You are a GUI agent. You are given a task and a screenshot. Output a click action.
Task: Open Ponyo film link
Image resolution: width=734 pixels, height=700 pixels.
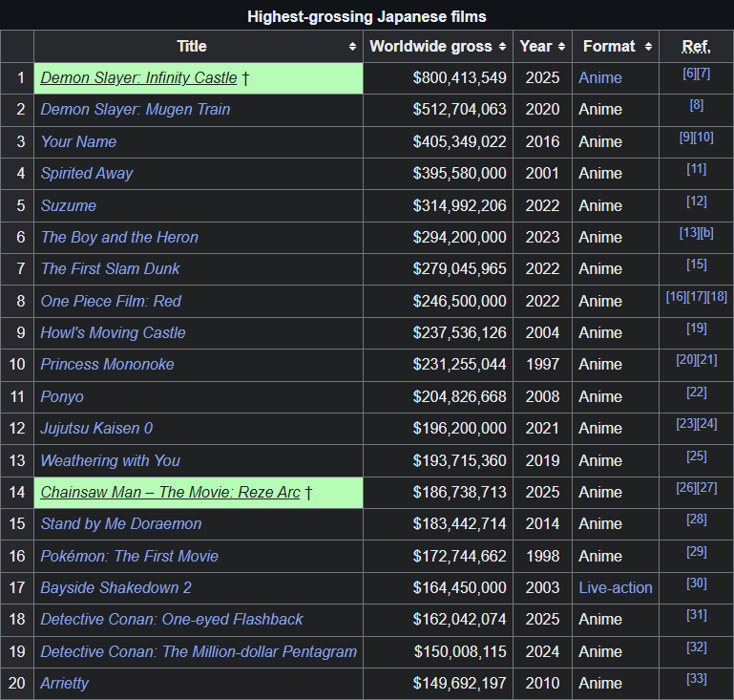pyautogui.click(x=62, y=397)
